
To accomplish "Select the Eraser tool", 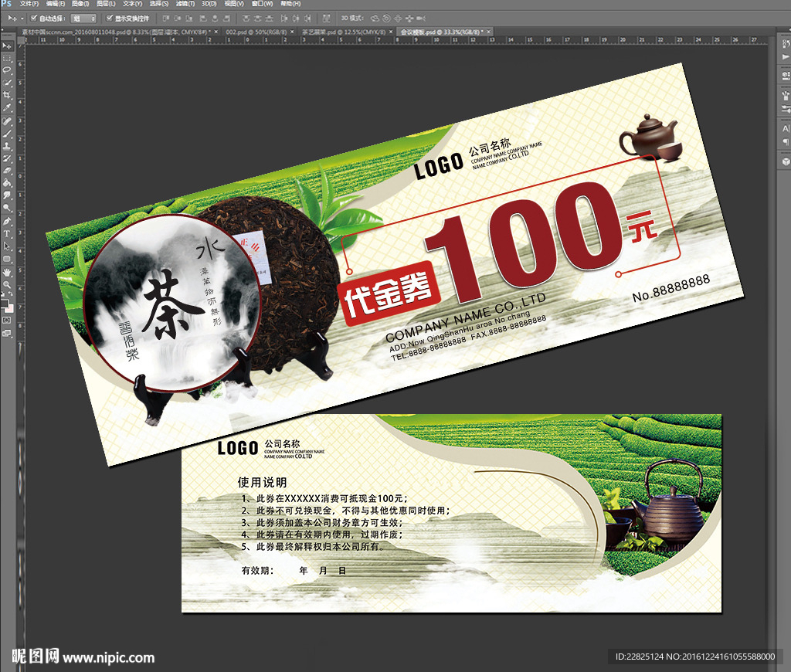I will [7, 171].
